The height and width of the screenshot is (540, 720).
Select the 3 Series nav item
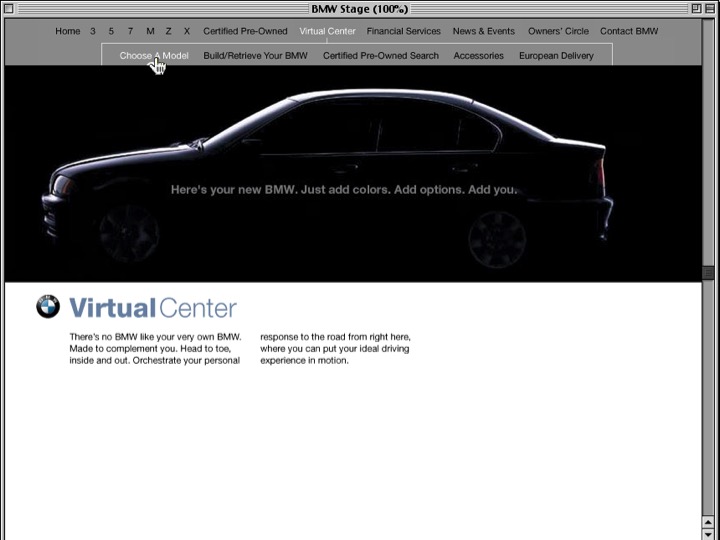click(x=93, y=31)
